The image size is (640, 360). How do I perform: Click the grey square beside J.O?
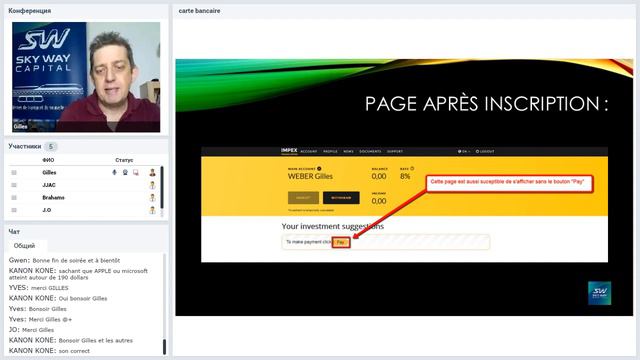tap(14, 210)
